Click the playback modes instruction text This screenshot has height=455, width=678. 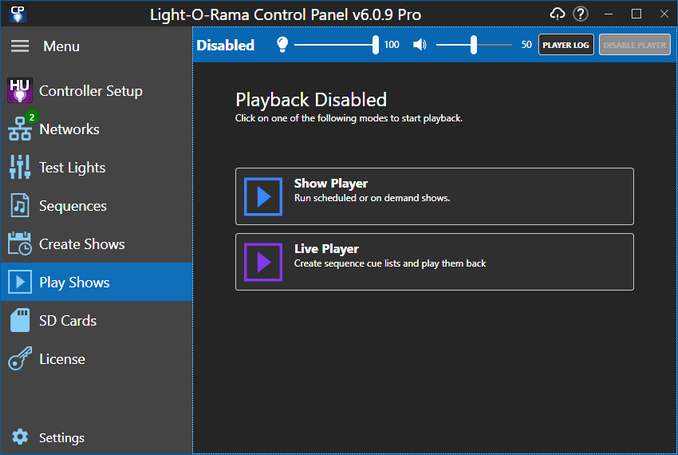[x=349, y=119]
